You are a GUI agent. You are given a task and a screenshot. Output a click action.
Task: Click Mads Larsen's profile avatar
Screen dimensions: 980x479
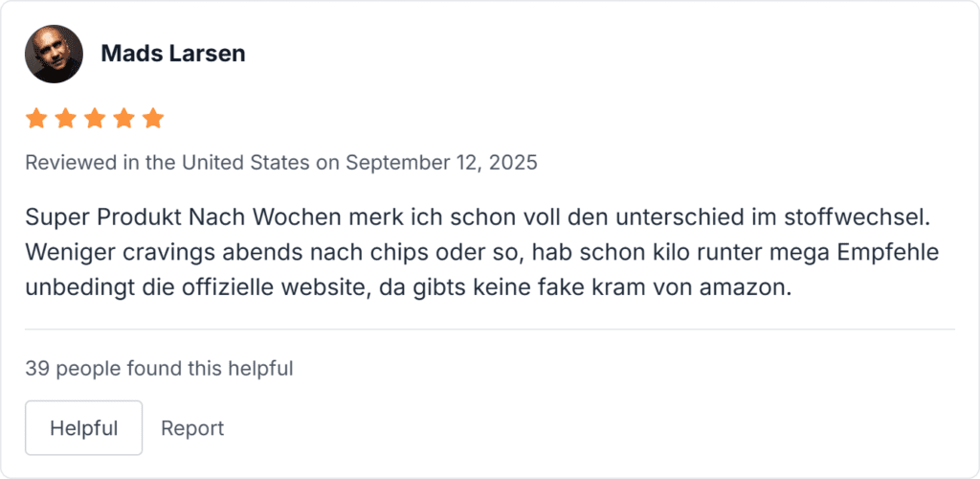pyautogui.click(x=54, y=54)
